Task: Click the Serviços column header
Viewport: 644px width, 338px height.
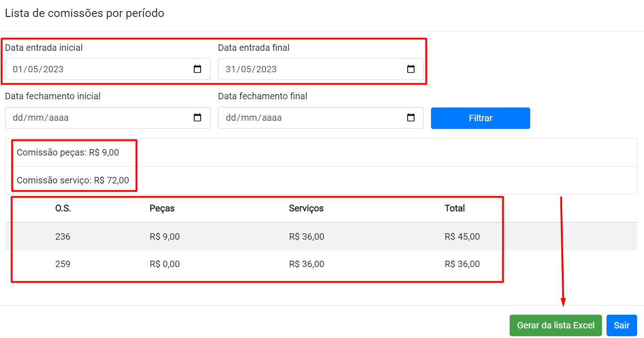Action: pos(306,209)
